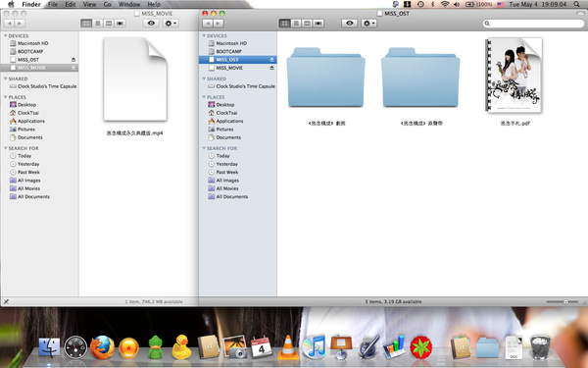The image size is (588, 368).
Task: Collapse SHARED section in MISS_OST sidebar
Action: coord(204,79)
